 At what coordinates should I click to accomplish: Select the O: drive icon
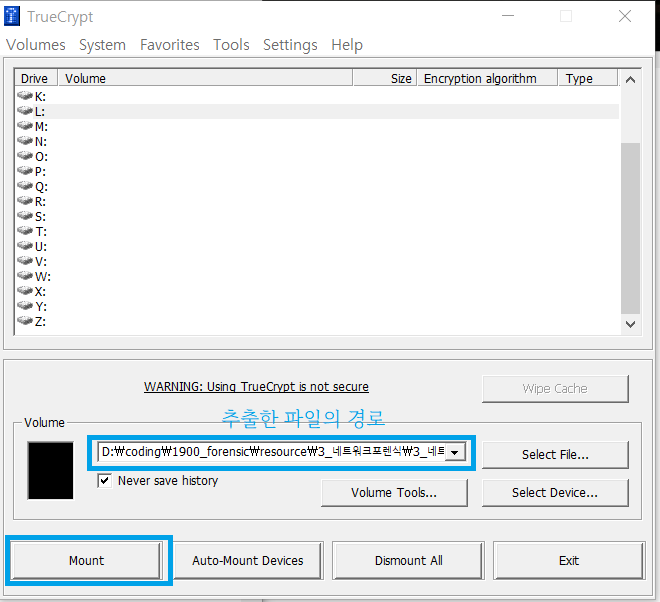(25, 156)
